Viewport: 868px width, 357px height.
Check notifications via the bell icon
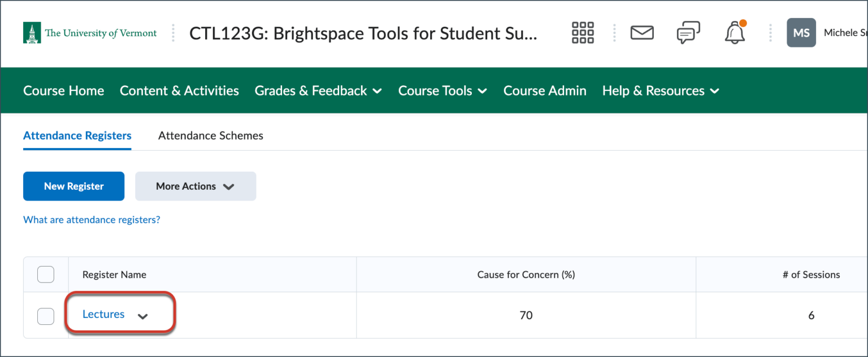pos(734,32)
